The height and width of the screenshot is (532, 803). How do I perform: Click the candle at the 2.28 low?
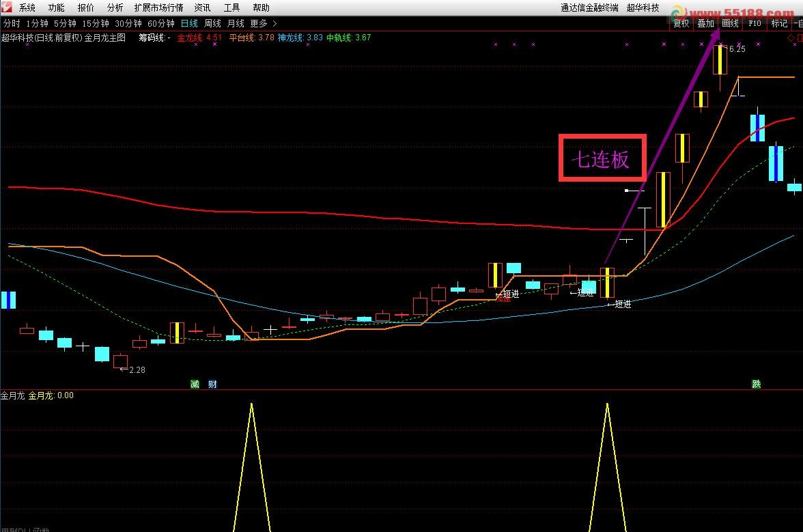[121, 361]
